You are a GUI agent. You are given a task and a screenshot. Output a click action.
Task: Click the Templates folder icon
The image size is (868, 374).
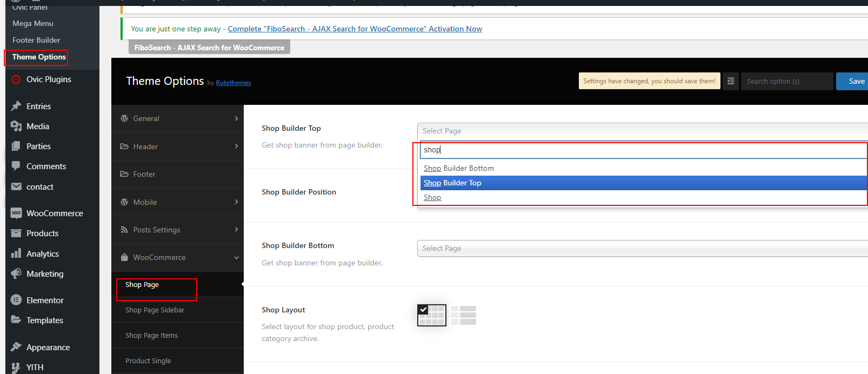pos(16,320)
